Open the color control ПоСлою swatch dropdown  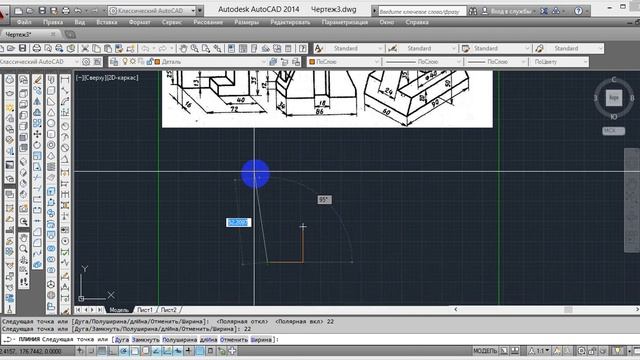[344, 62]
